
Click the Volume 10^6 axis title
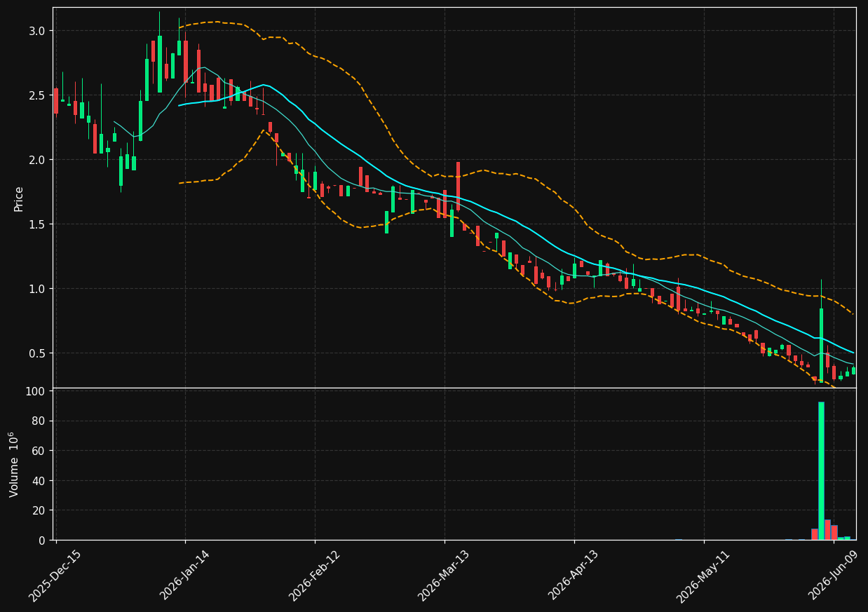pos(14,465)
